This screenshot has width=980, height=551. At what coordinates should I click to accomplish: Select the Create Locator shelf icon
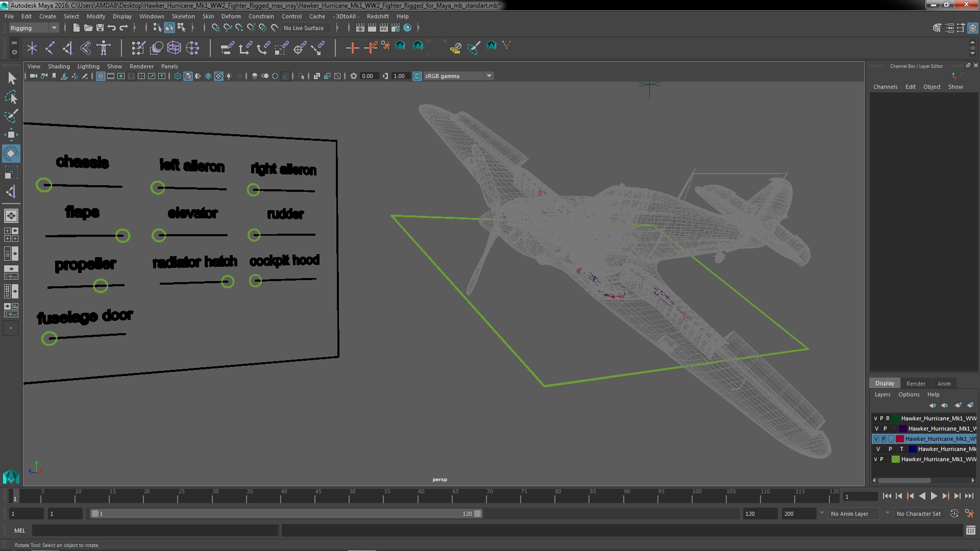pyautogui.click(x=32, y=48)
